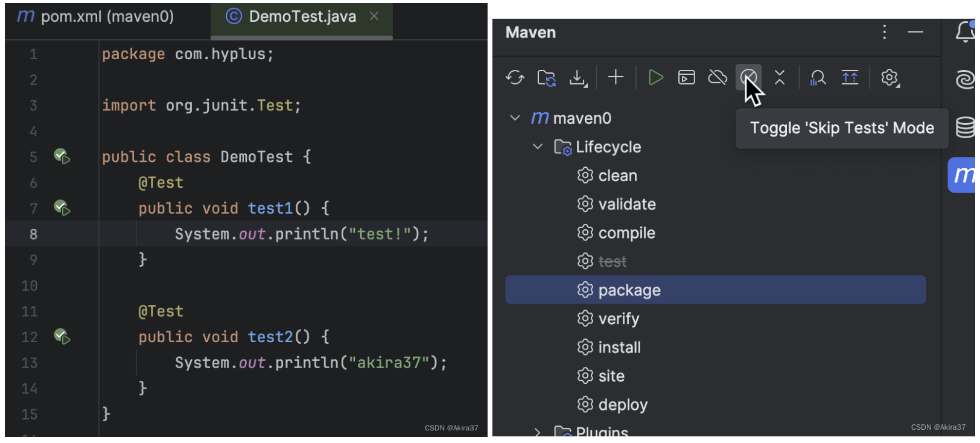980x443 pixels.
Task: Select the clean lifecycle goal
Action: [x=617, y=176]
